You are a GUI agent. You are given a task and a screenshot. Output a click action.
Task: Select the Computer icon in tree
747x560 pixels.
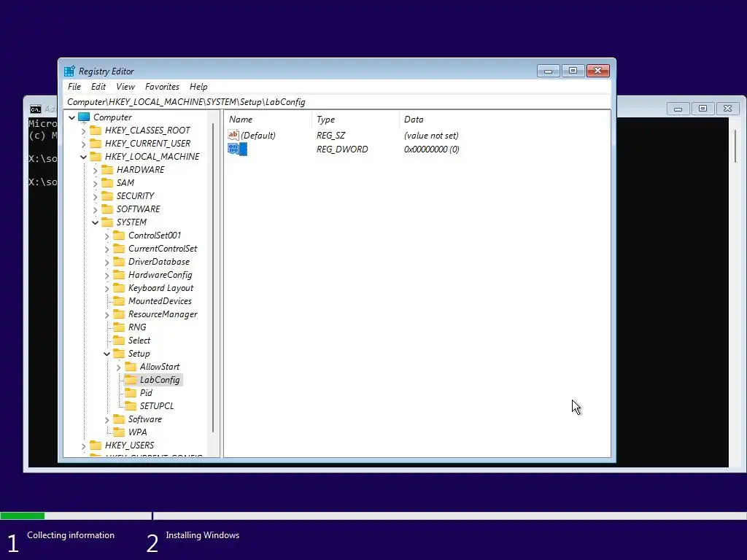[x=84, y=117]
